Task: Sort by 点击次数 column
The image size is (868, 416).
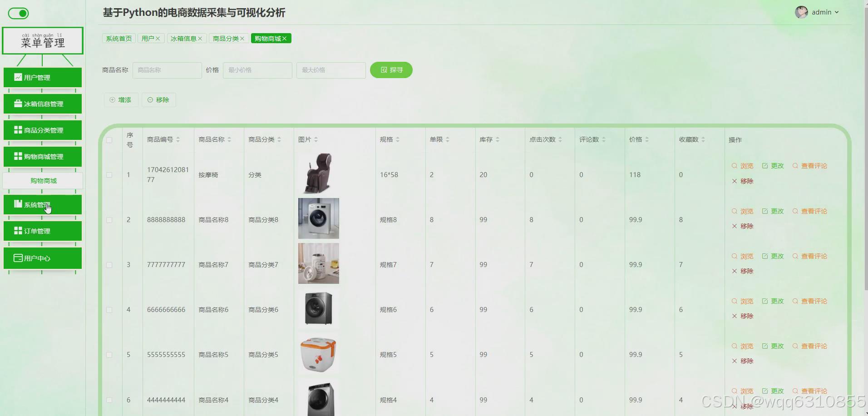Action: 560,139
